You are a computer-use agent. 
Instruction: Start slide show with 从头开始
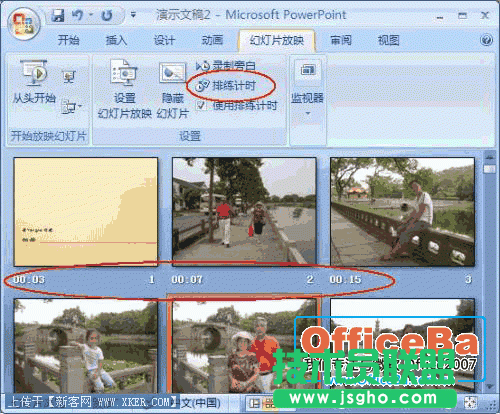[x=34, y=82]
